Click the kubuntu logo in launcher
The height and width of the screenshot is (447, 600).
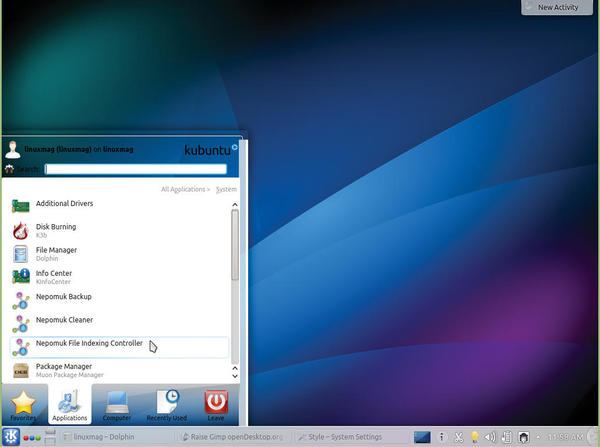pos(210,150)
